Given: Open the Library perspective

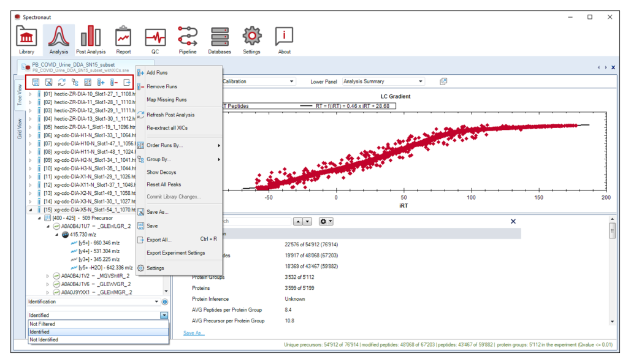Looking at the screenshot, I should (26, 40).
